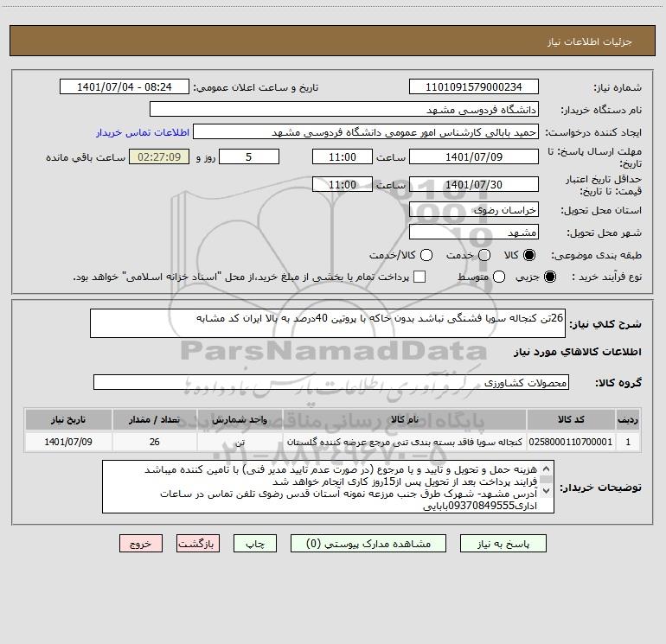Click the شهر محل تحویل field مشهد

(x=474, y=232)
